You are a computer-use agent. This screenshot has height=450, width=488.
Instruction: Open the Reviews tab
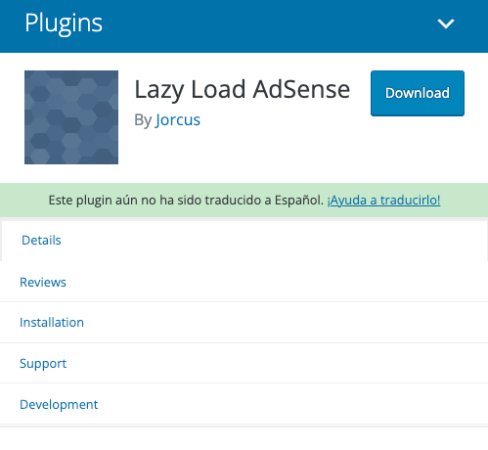pyautogui.click(x=43, y=282)
